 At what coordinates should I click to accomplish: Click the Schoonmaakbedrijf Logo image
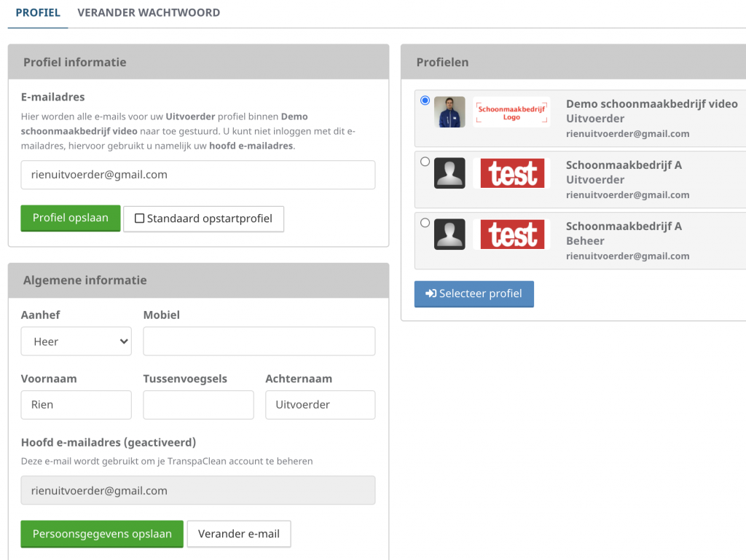511,112
